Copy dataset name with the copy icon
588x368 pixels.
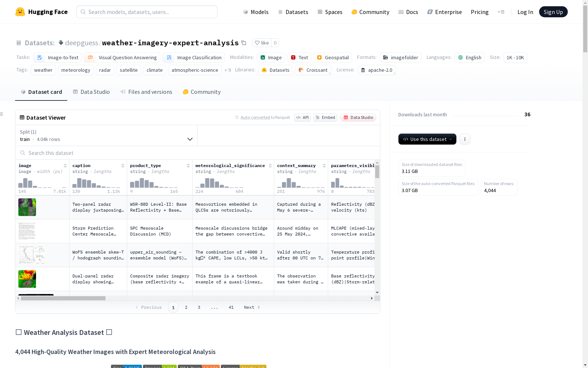(x=244, y=43)
